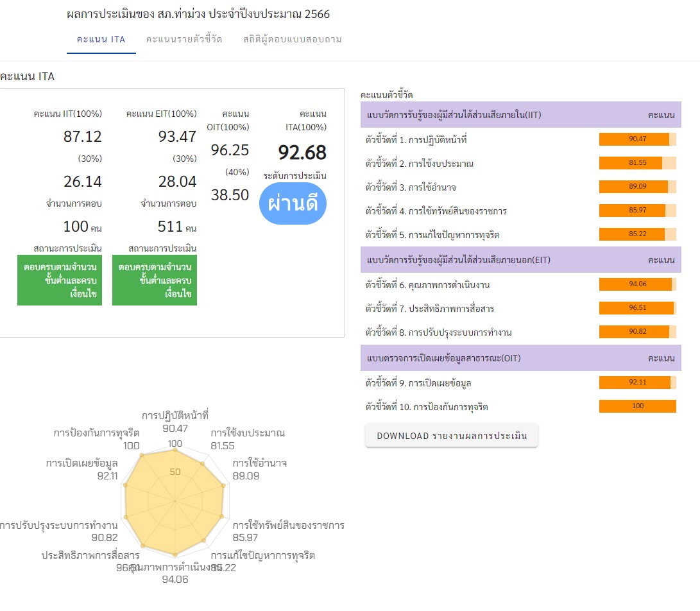This screenshot has height=611, width=700.
Task: Click the IIT section purple header
Action: click(520, 115)
